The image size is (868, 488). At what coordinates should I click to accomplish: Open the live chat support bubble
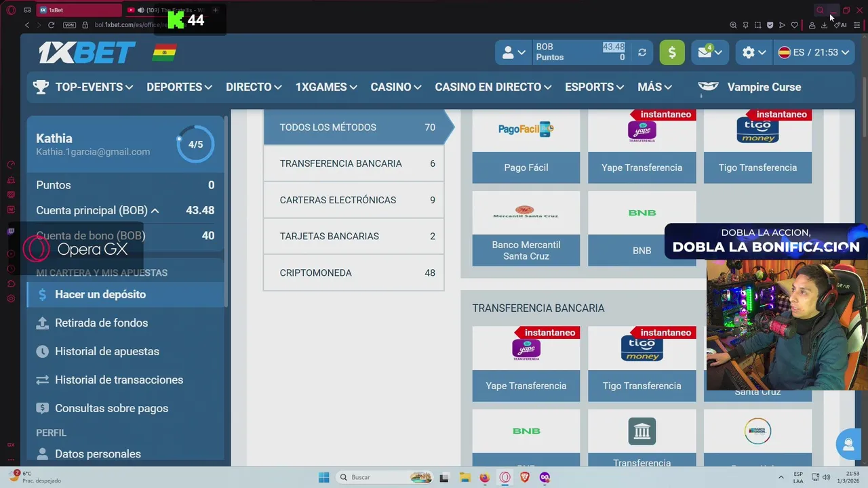pyautogui.click(x=848, y=445)
